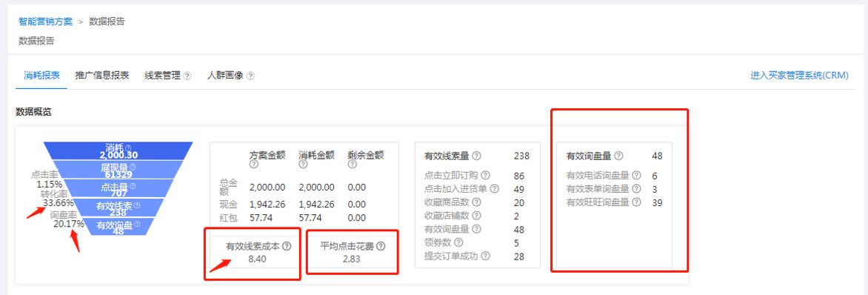Click the value 86 for 点击立即订购
The height and width of the screenshot is (295, 868).
[x=518, y=176]
